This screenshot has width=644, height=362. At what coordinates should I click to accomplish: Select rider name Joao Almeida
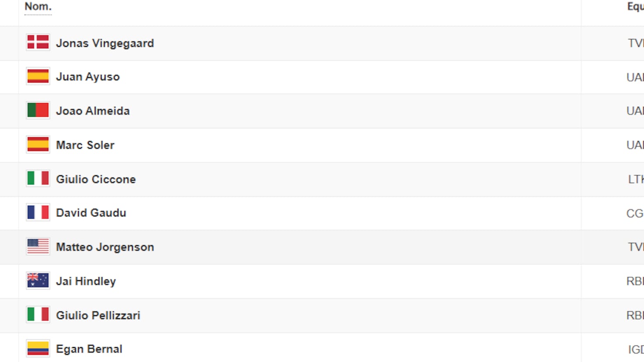point(93,111)
